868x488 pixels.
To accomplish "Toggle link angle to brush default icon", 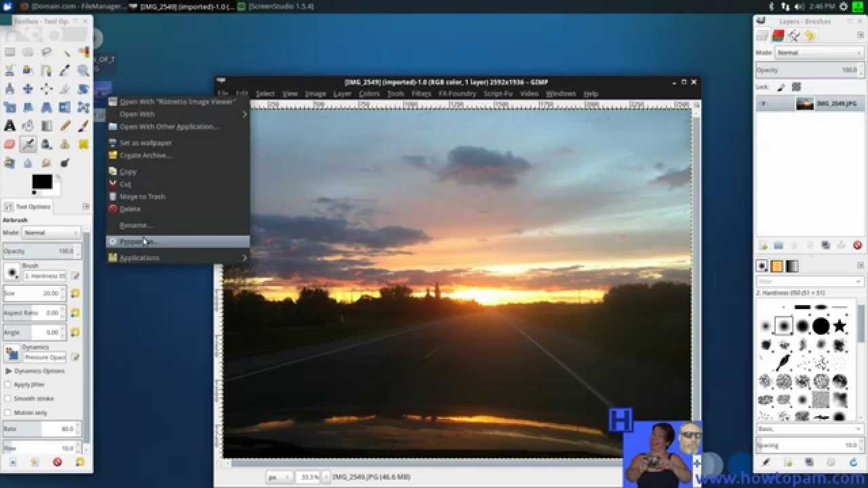I will [x=75, y=333].
